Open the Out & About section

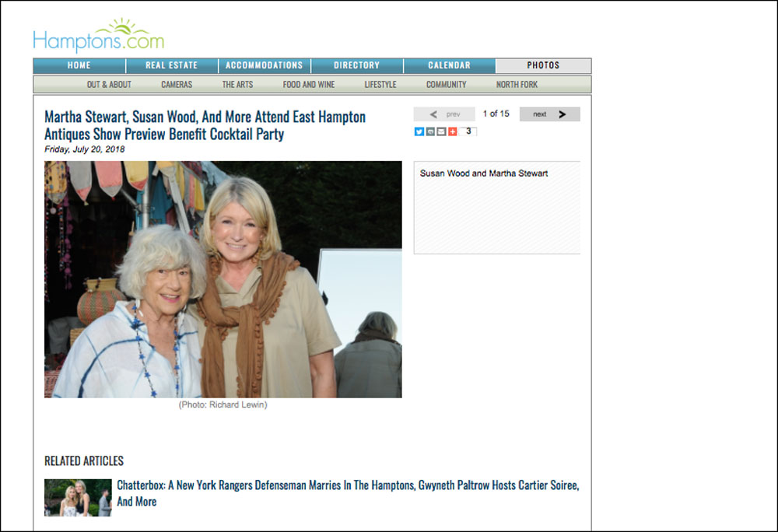click(109, 84)
